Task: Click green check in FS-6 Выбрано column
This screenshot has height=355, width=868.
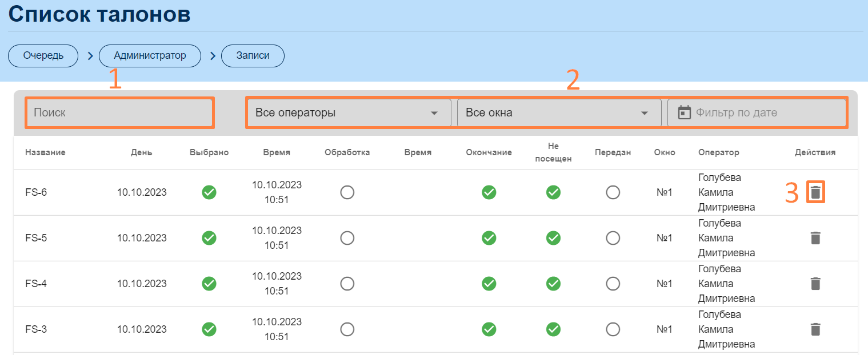Action: (209, 192)
